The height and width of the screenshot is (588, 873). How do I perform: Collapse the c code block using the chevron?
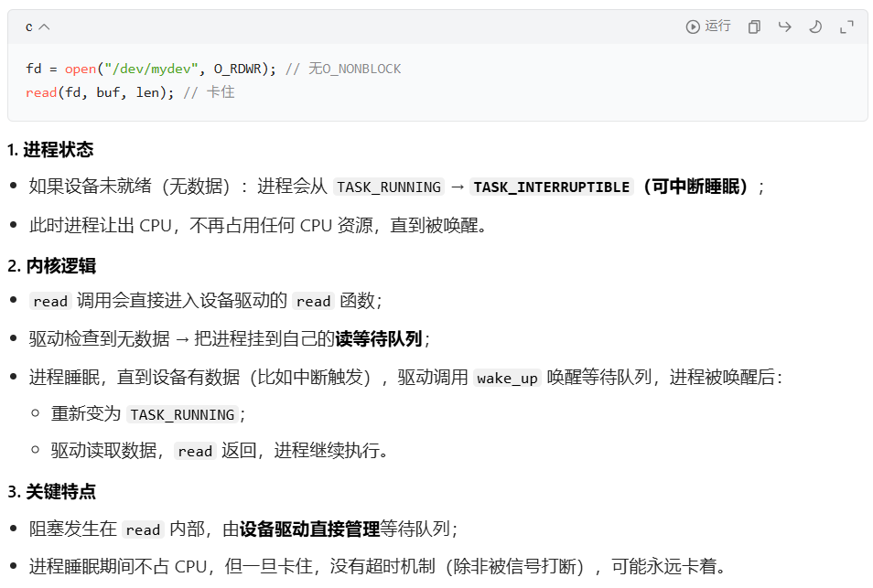(45, 27)
